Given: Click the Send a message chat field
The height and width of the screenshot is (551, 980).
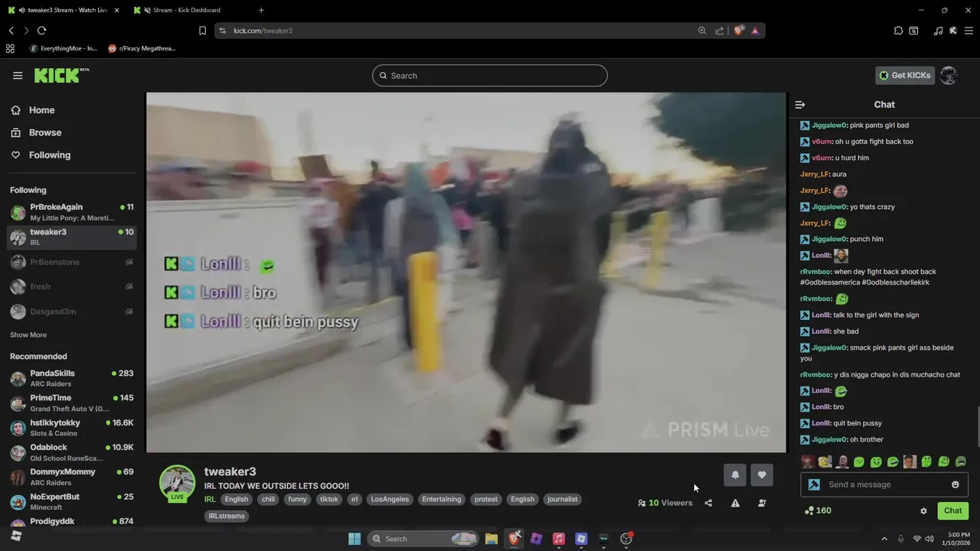Looking at the screenshot, I should coord(884,484).
